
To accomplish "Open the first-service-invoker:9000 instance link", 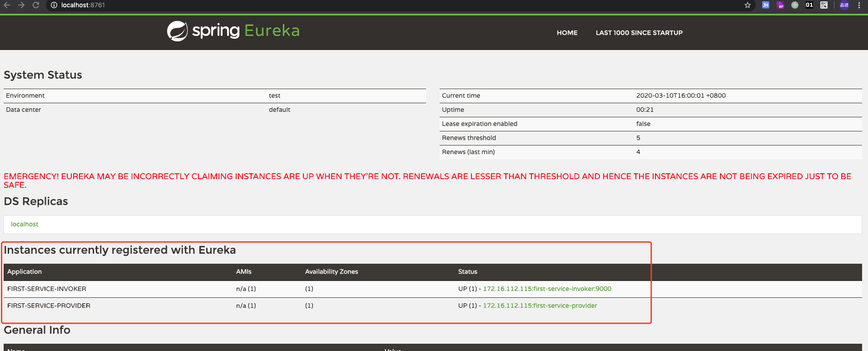I will point(547,289).
